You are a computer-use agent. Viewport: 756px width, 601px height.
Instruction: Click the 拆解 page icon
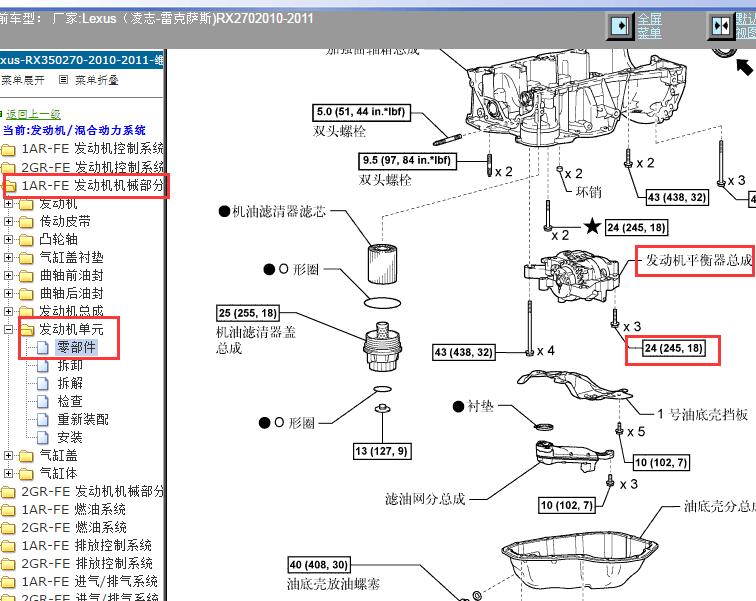tap(43, 384)
